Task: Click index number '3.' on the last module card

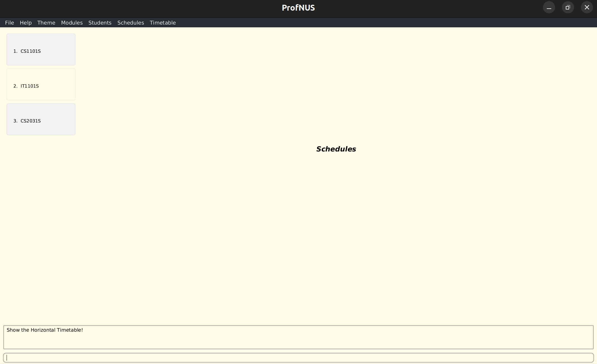Action: [15, 121]
